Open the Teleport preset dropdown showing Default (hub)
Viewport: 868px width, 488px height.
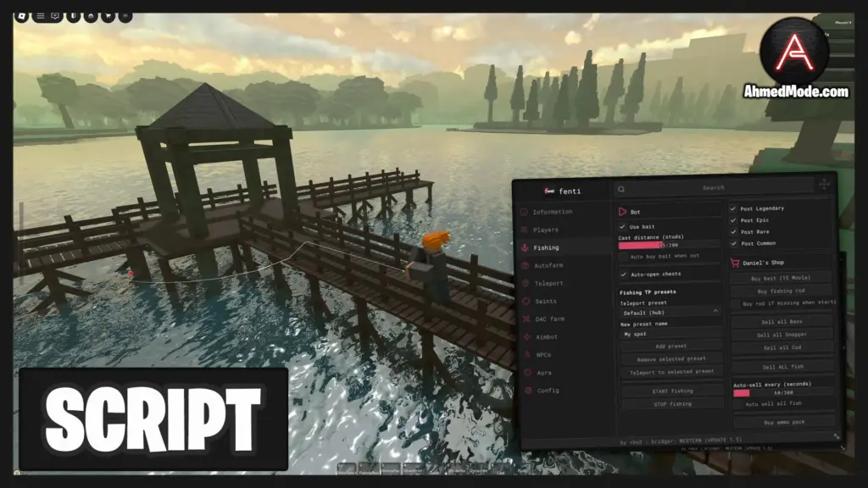pyautogui.click(x=669, y=313)
